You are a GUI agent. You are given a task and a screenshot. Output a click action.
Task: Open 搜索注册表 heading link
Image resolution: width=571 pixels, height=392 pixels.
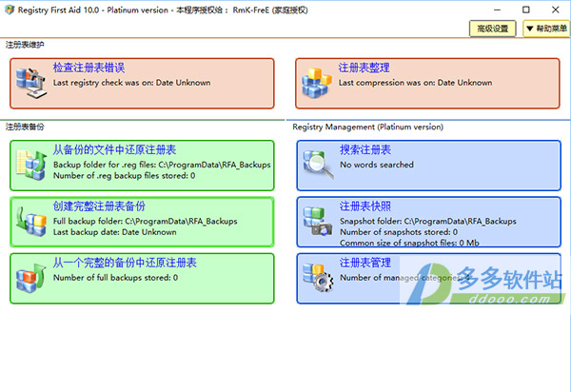[365, 149]
